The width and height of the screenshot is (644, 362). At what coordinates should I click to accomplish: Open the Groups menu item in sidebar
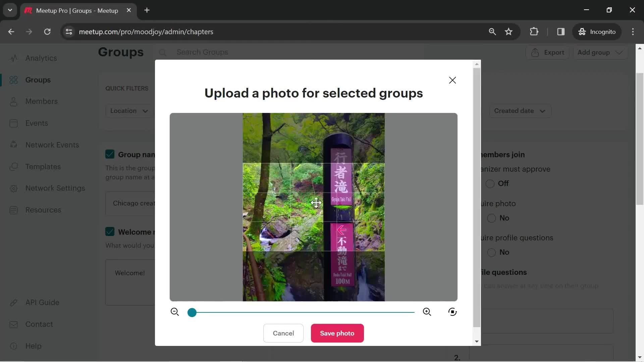click(x=38, y=80)
